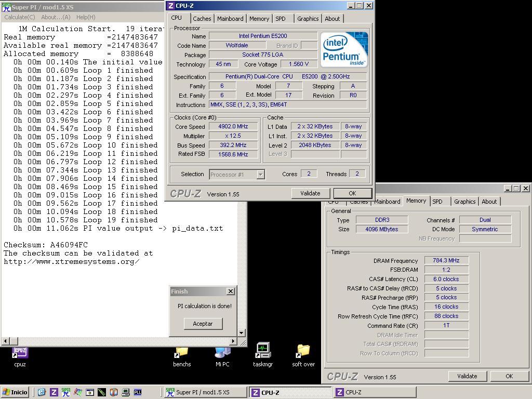Open the Mi PC desktop icon
The image size is (532, 399).
pos(222,353)
